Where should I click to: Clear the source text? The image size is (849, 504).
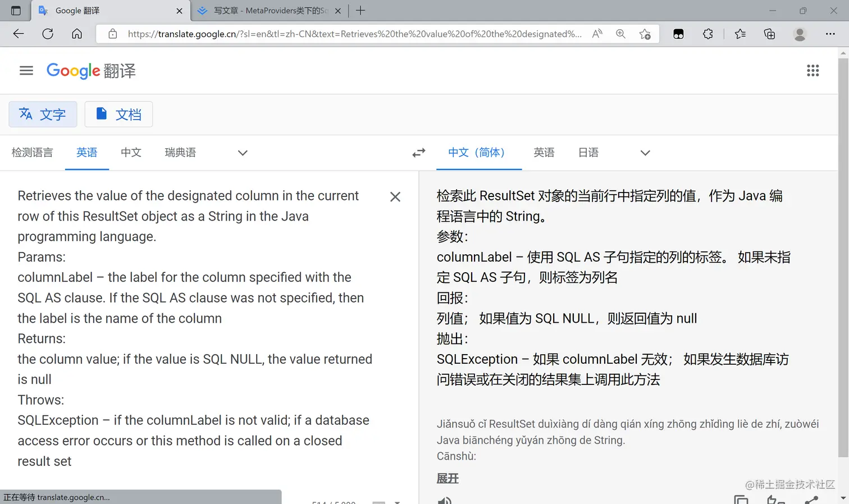coord(395,197)
